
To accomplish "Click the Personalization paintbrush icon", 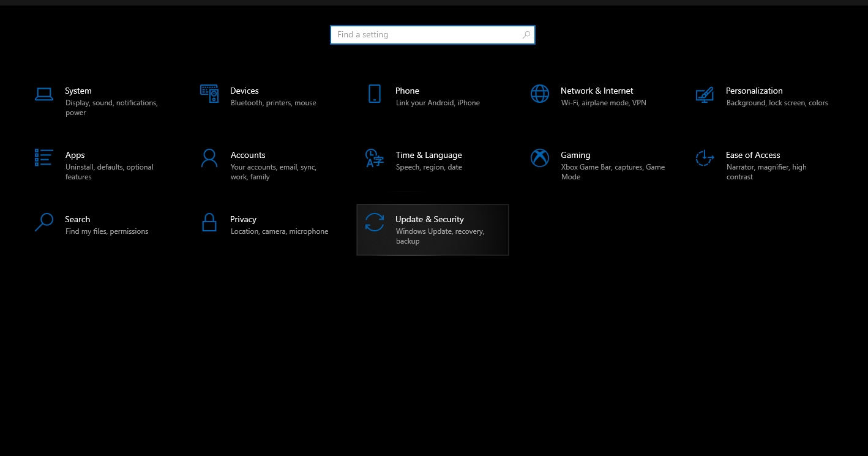I will [705, 94].
